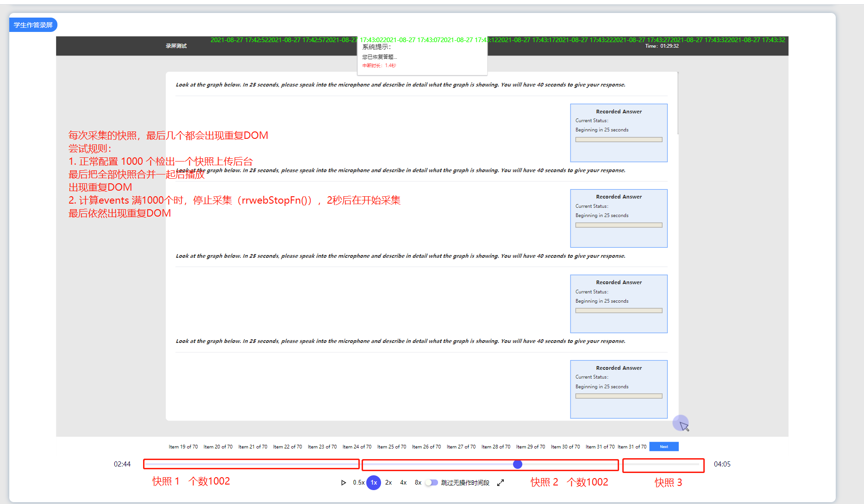Image resolution: width=864 pixels, height=504 pixels.
Task: Open the Item 25 of 70 segment
Action: pos(392,446)
